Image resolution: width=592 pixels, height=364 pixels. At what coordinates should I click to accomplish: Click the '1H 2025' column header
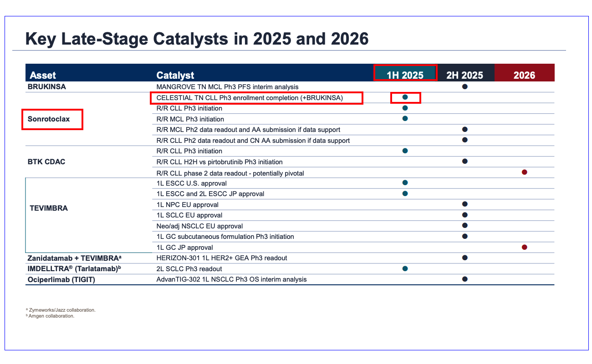[405, 76]
